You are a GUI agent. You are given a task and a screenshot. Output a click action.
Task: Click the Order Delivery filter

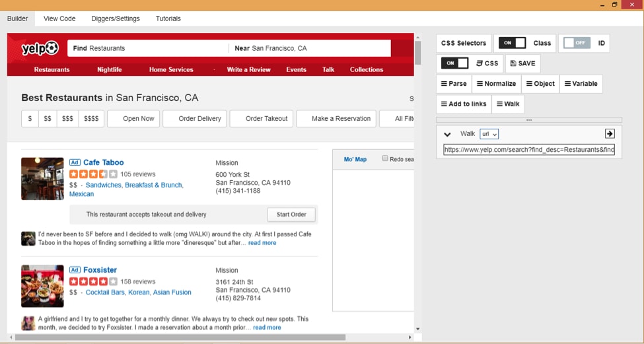tap(195, 119)
